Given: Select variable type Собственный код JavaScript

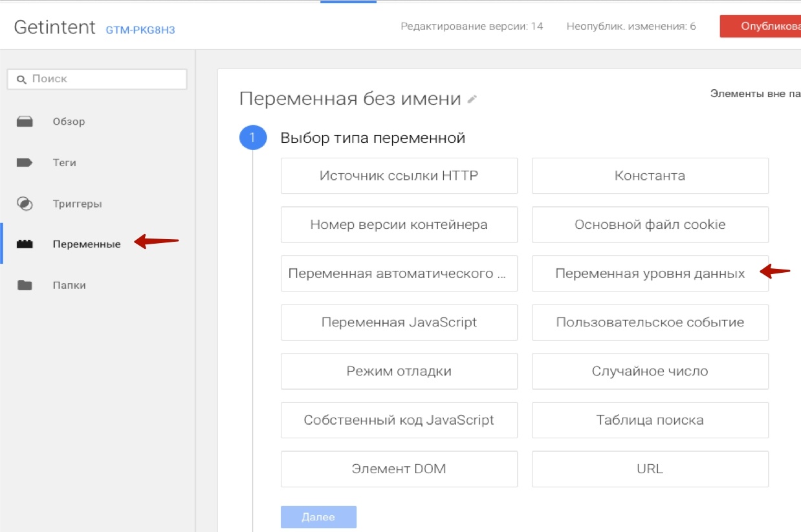Looking at the screenshot, I should (399, 420).
